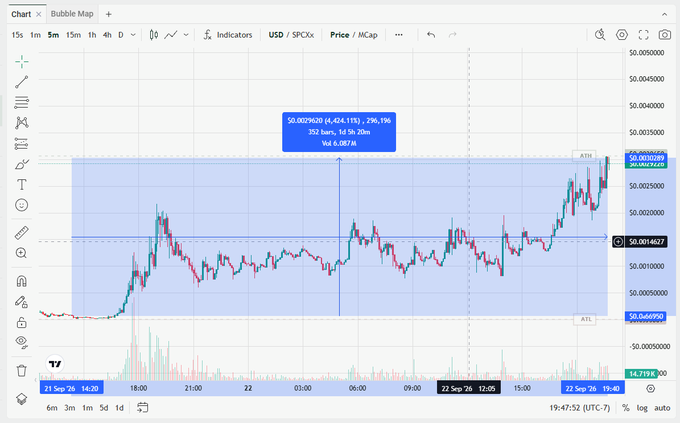Viewport: 680px width, 423px height.
Task: Toggle the lock all drawings icon
Action: (x=21, y=322)
